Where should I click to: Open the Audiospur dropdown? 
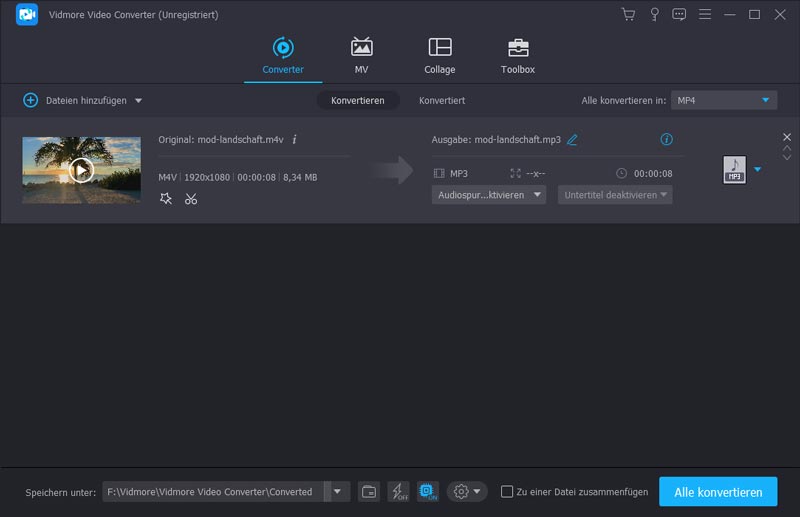pos(489,195)
